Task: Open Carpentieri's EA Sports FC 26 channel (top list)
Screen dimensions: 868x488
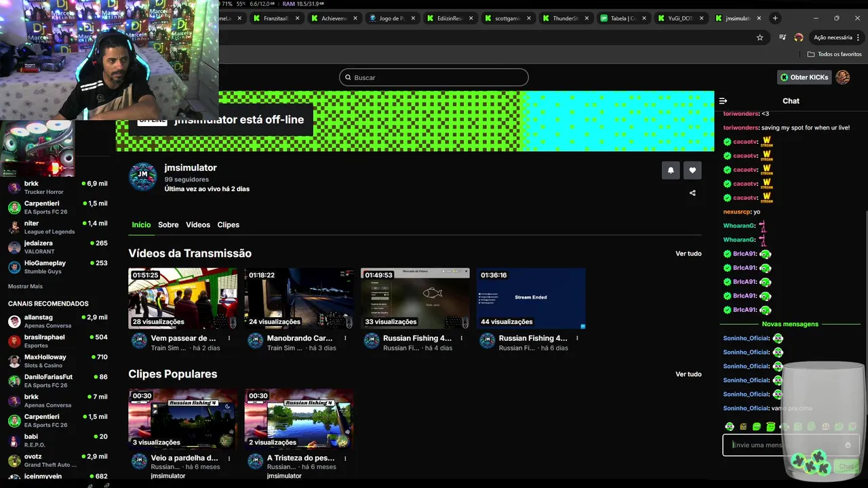Action: click(58, 207)
